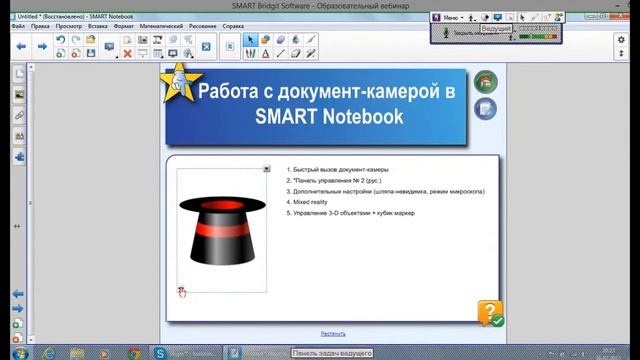640x360 pixels.
Task: Open the screen display options dropdown
Action: [x=109, y=47]
